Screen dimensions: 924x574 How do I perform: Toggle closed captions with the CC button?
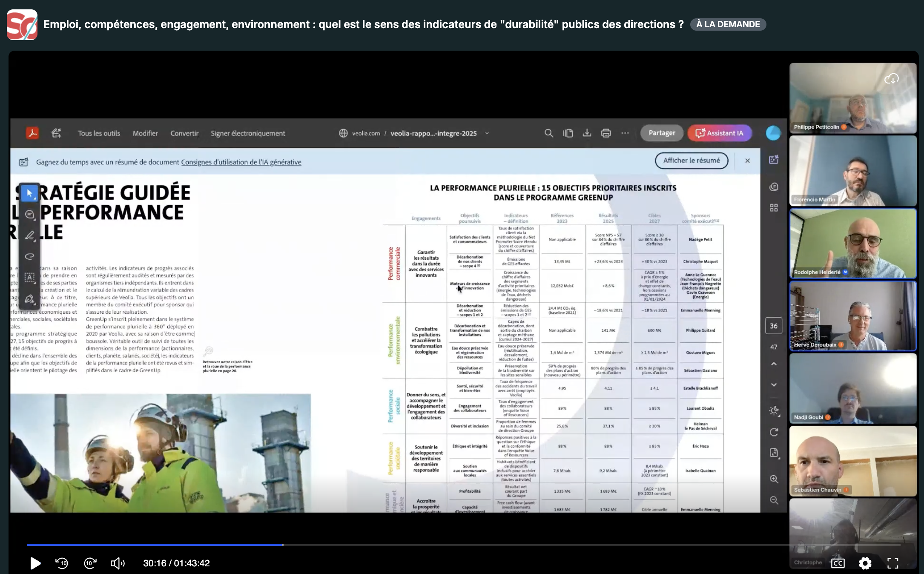(838, 563)
